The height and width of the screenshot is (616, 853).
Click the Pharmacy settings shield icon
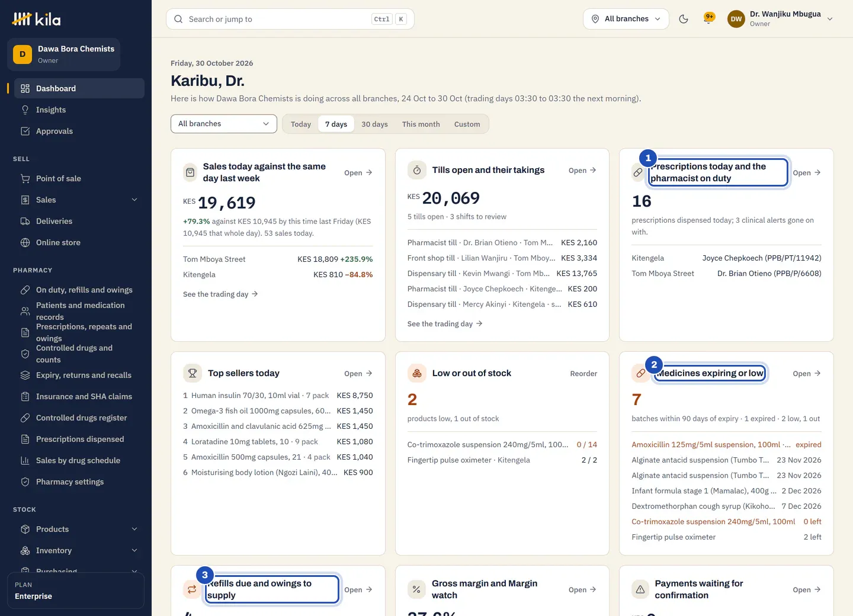point(25,482)
